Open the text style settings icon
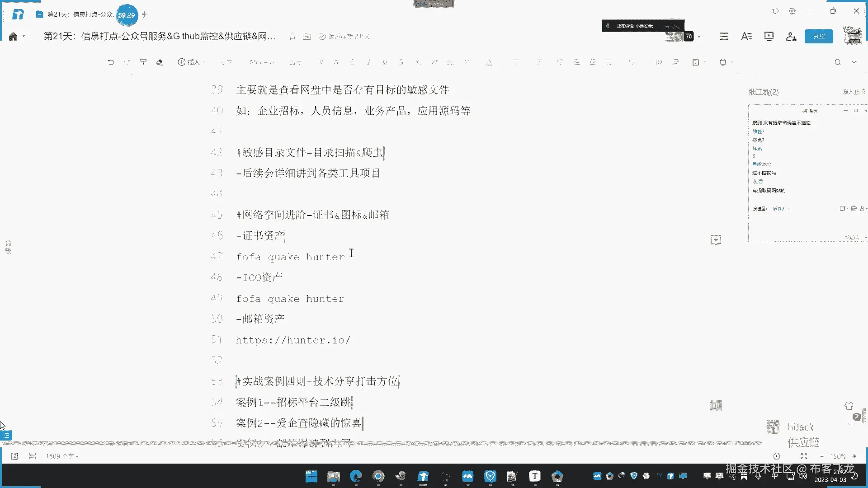The width and height of the screenshot is (868, 488). (x=746, y=37)
